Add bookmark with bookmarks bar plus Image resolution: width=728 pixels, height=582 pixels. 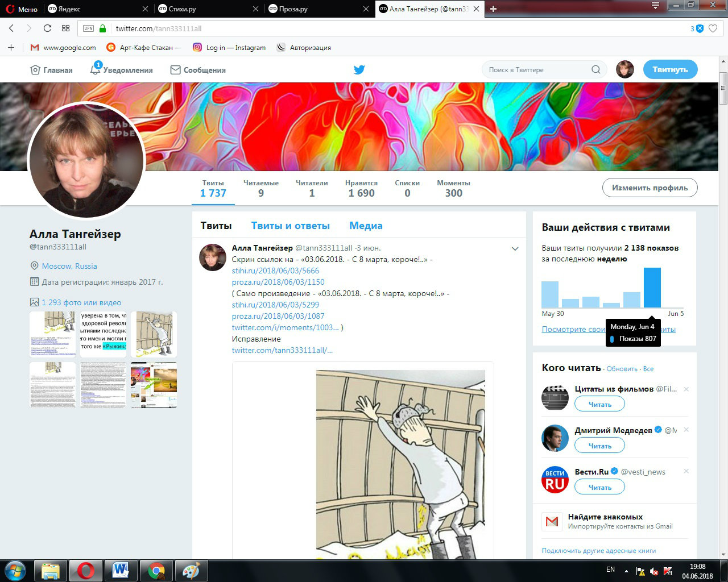(11, 48)
